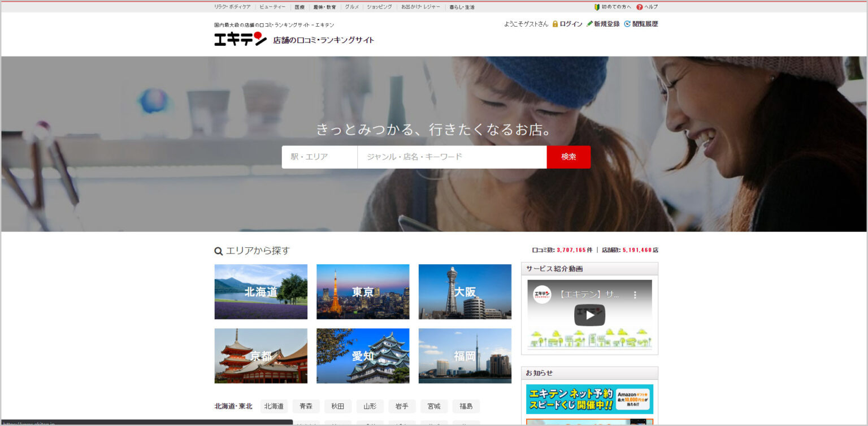Click the red 検索 search button
868x426 pixels.
(568, 157)
